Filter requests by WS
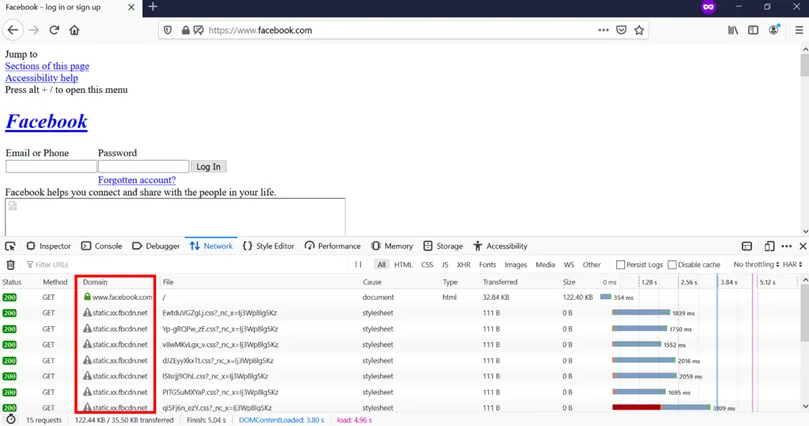 tap(569, 265)
